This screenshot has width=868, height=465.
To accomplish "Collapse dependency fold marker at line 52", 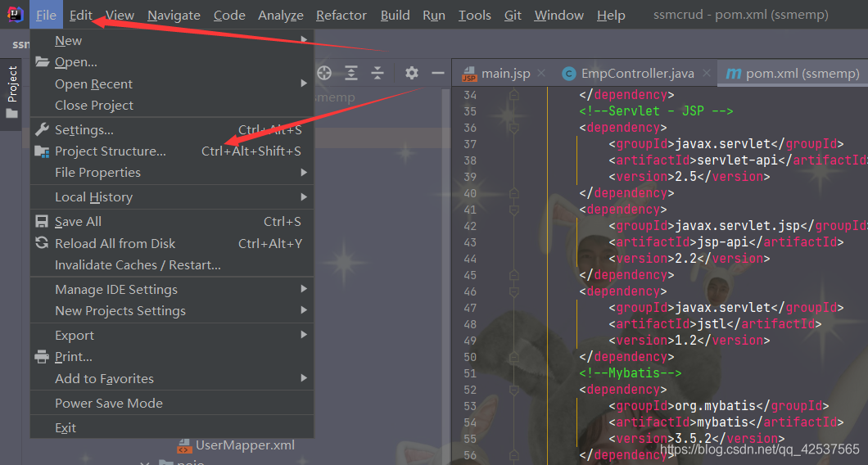I will click(513, 390).
